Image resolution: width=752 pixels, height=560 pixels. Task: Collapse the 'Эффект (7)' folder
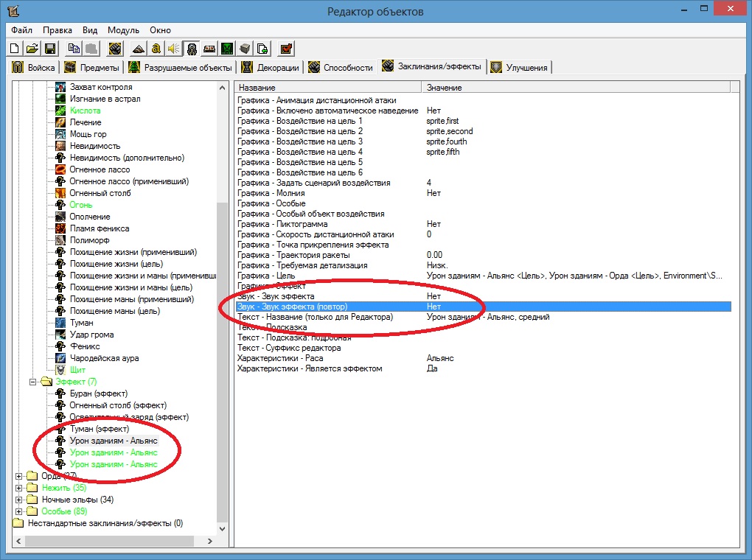(x=32, y=382)
